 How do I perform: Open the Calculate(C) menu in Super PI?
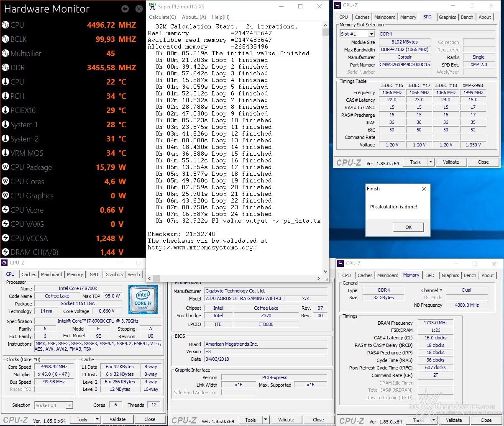[x=163, y=17]
